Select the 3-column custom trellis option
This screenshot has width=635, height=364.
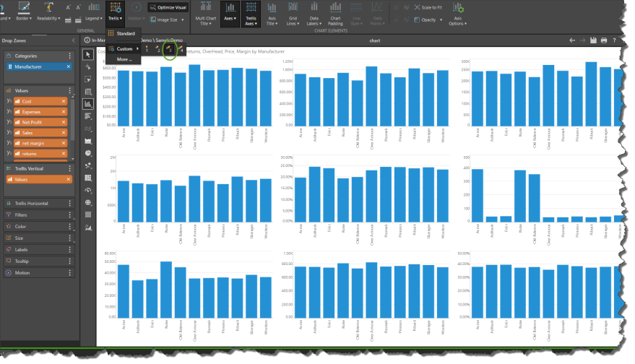coord(168,49)
